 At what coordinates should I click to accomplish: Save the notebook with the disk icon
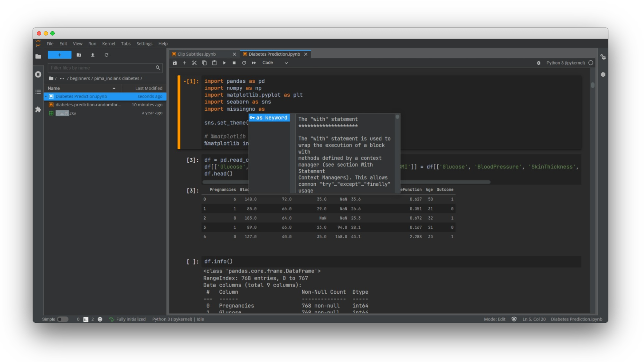175,63
